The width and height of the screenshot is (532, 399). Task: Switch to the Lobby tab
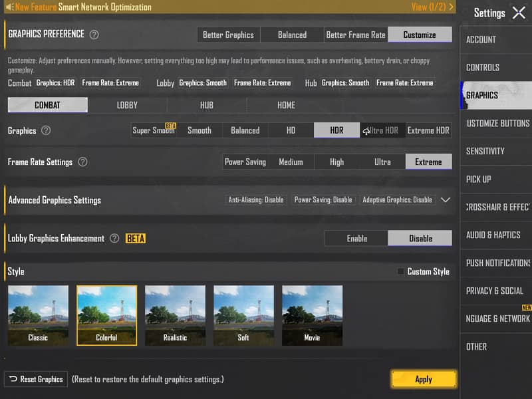click(127, 105)
